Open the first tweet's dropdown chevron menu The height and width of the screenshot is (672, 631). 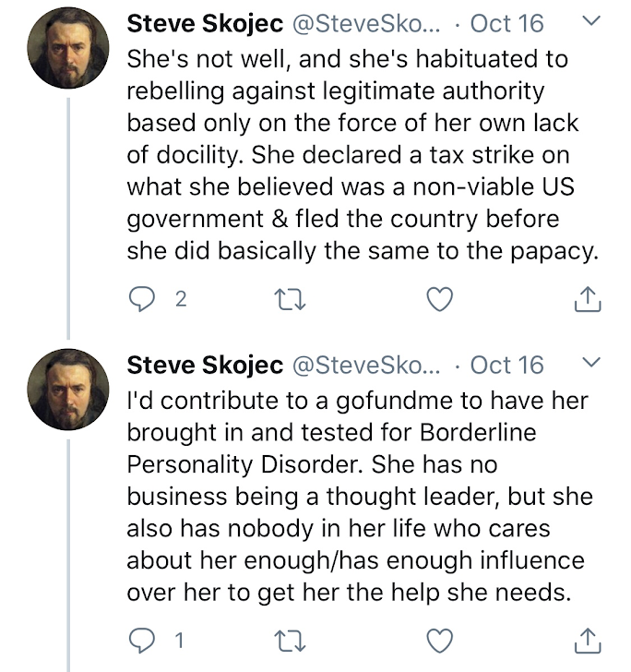click(x=593, y=20)
